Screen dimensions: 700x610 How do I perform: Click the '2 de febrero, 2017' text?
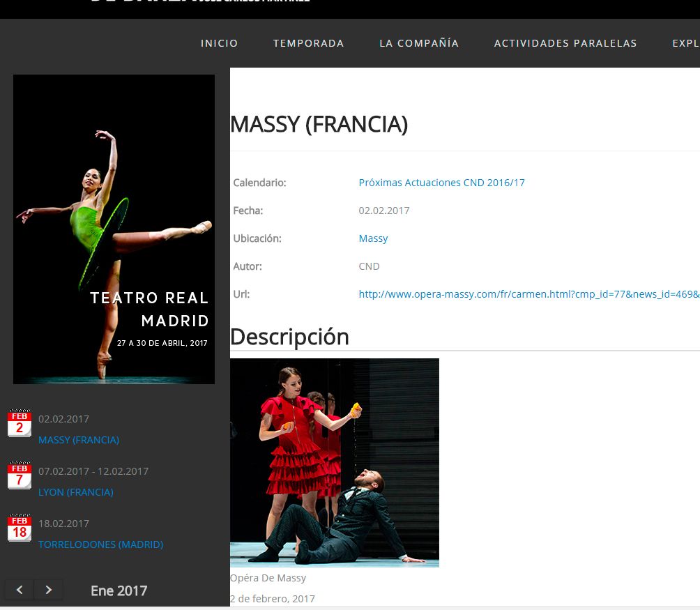click(x=273, y=599)
